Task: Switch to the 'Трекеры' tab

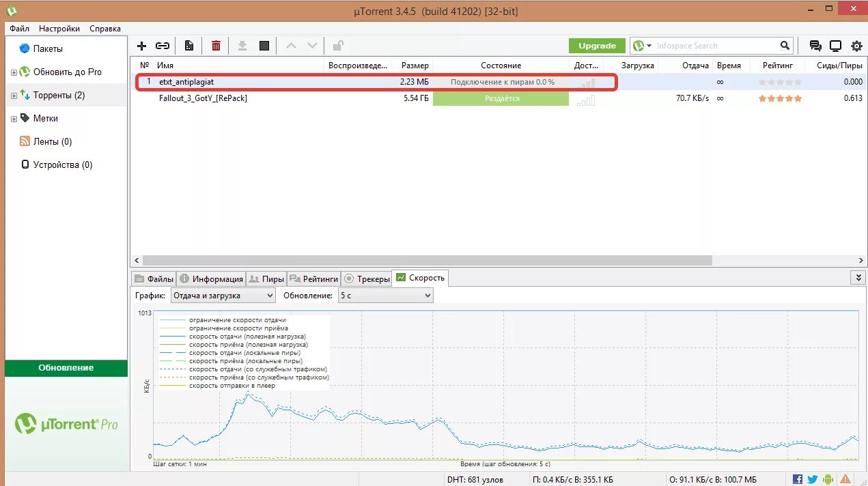Action: tap(366, 278)
